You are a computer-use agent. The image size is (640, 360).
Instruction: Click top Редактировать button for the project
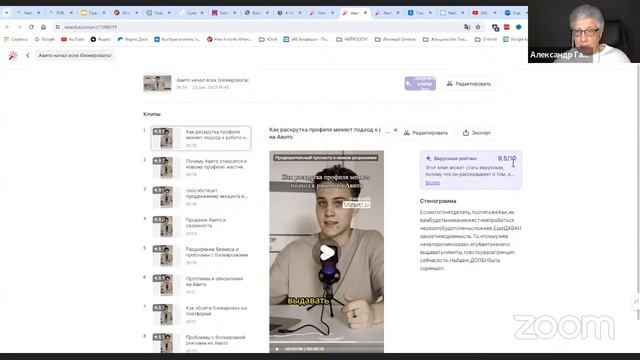click(469, 84)
